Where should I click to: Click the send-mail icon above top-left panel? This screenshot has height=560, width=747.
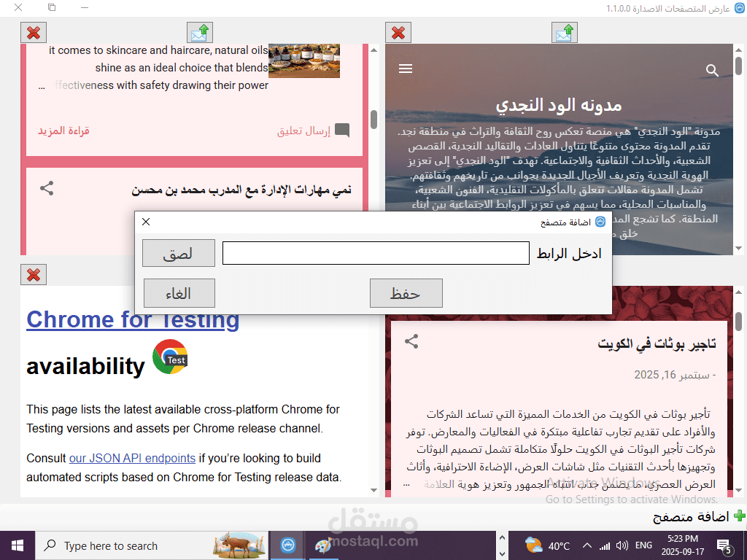click(200, 33)
